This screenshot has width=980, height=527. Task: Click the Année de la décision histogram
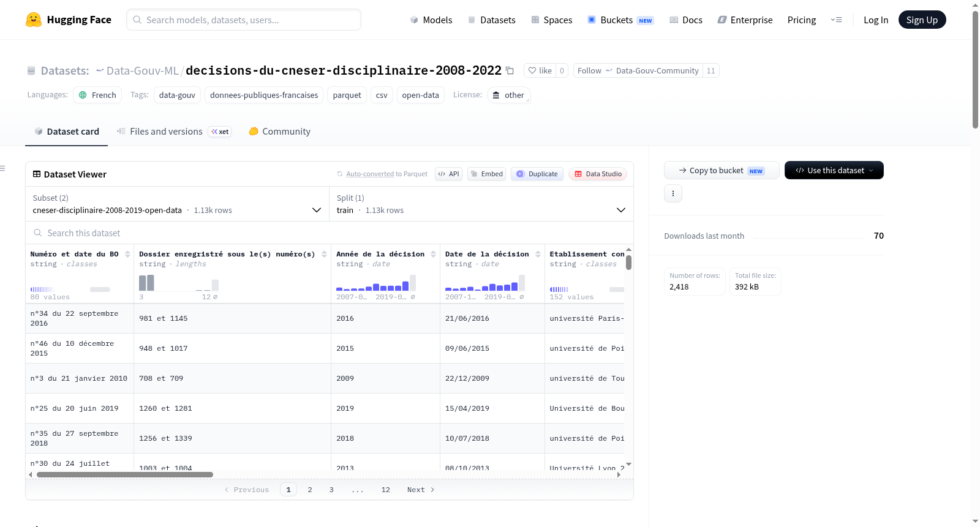coord(376,283)
